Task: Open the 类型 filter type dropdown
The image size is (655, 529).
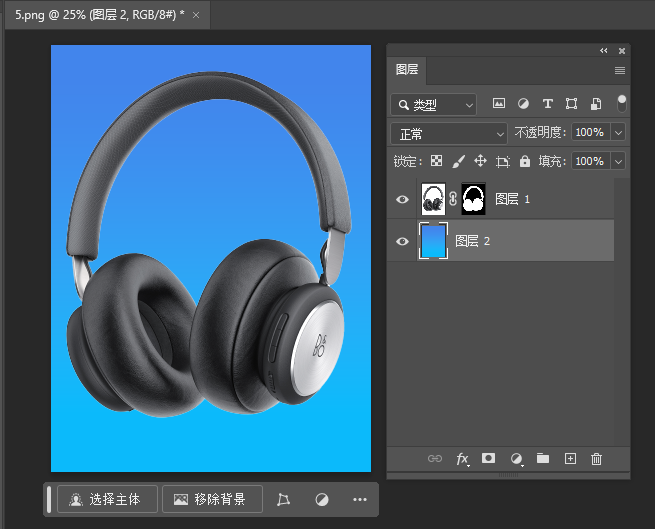Action: tap(433, 104)
